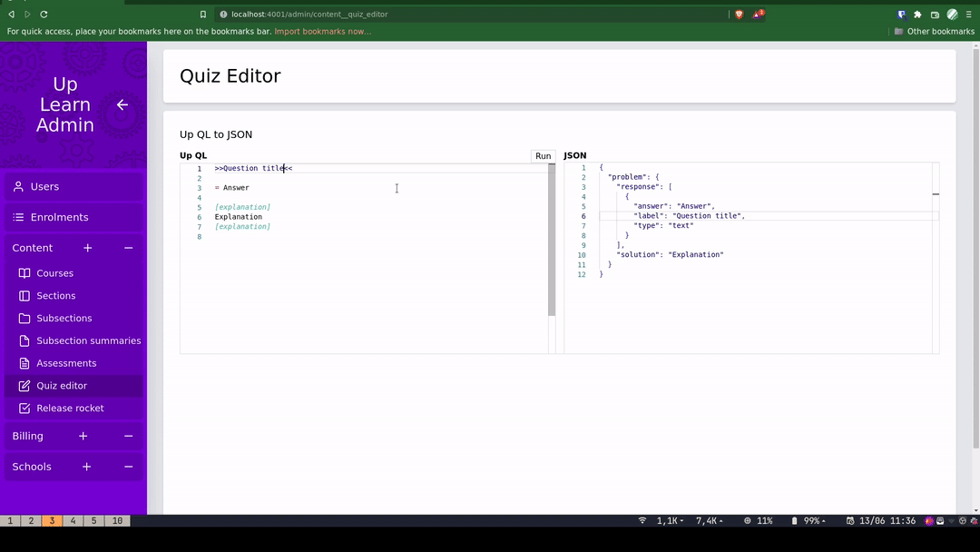
Task: Click the back arrow beside Up Learn Admin
Action: click(x=122, y=105)
